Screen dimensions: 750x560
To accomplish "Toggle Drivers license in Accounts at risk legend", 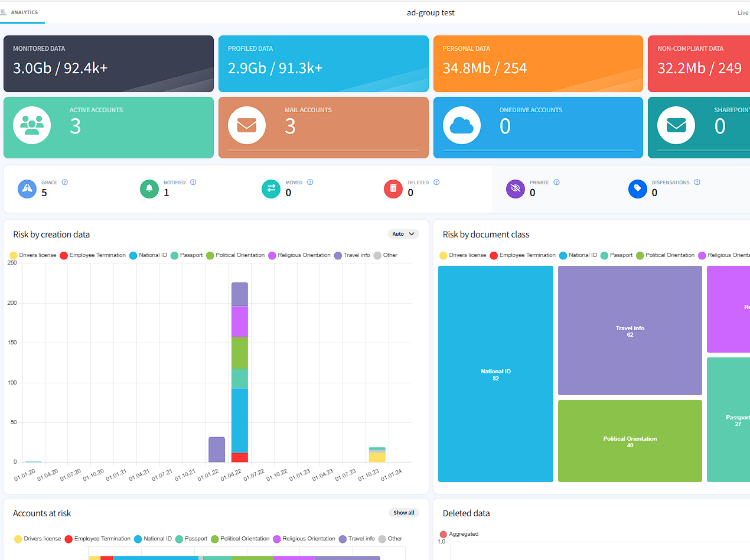I will [x=38, y=539].
